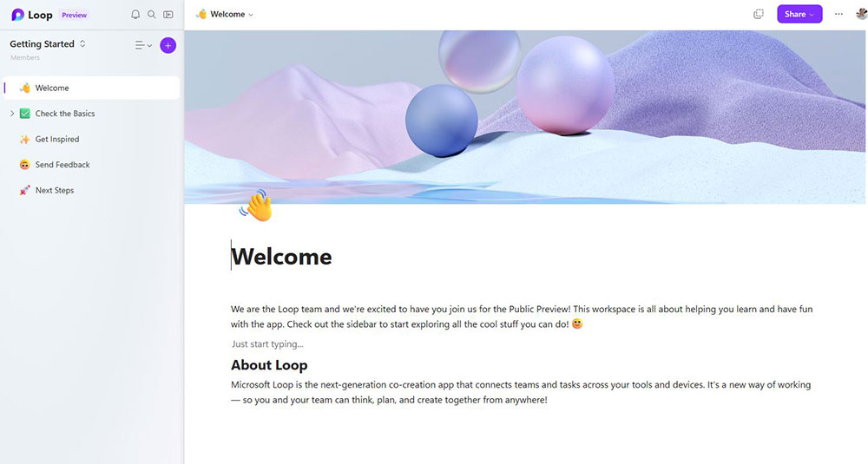Click the Welcome page title heading

(x=281, y=257)
